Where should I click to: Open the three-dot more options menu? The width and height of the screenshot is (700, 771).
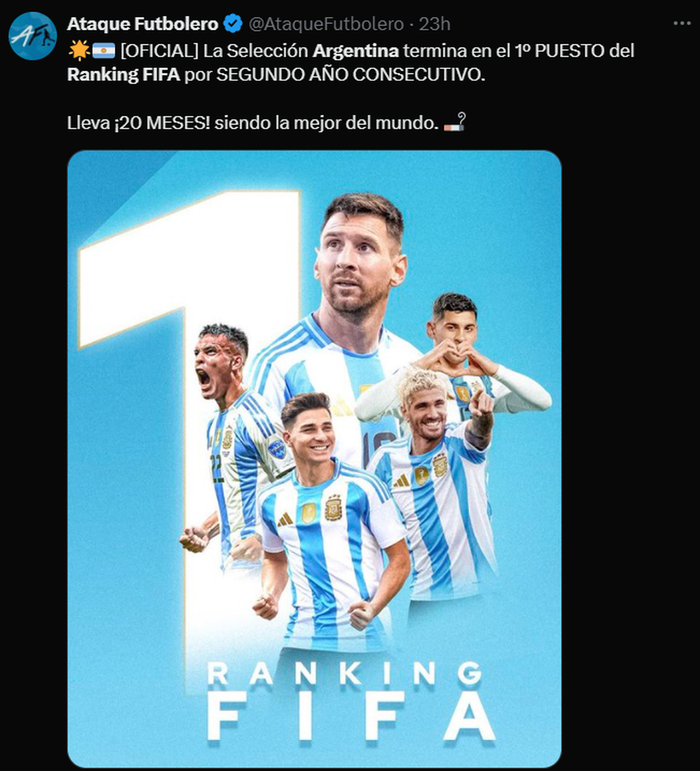point(682,23)
